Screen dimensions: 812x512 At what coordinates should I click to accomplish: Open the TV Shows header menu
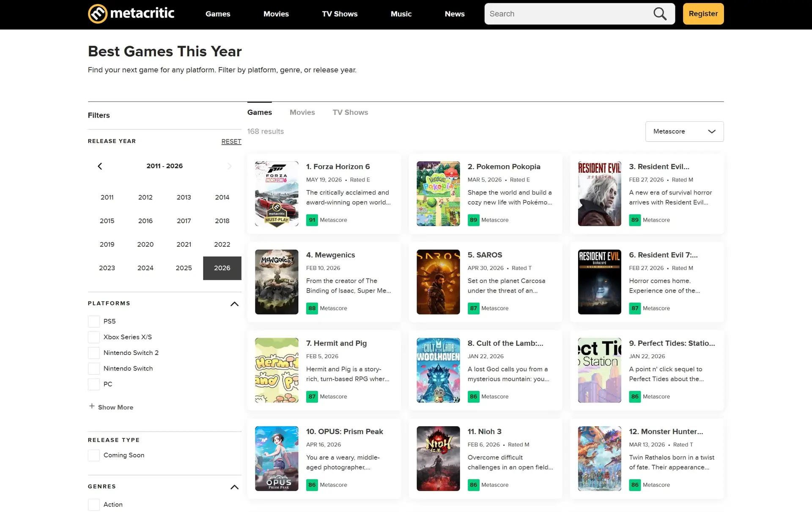pos(340,14)
